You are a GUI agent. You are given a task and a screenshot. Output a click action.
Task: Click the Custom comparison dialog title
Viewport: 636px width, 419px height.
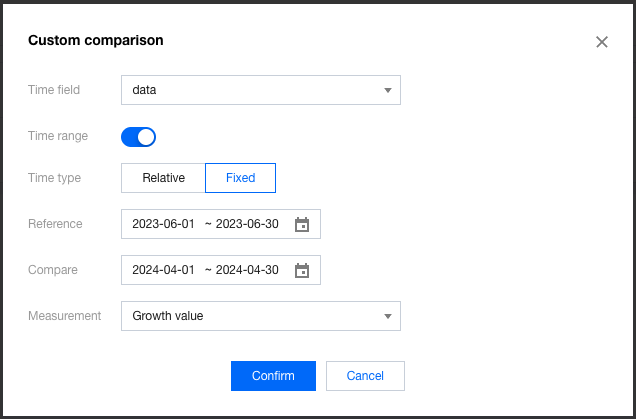click(96, 41)
